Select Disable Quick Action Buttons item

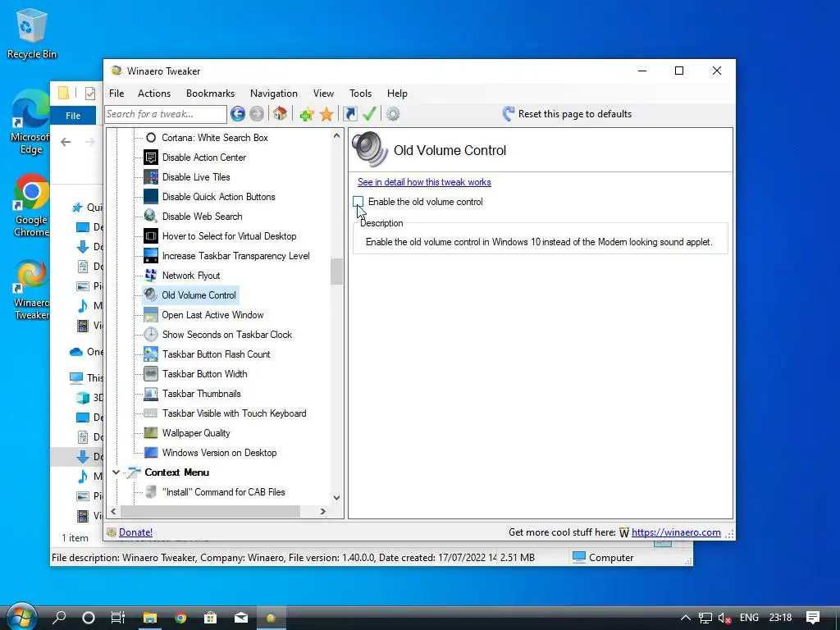point(218,197)
